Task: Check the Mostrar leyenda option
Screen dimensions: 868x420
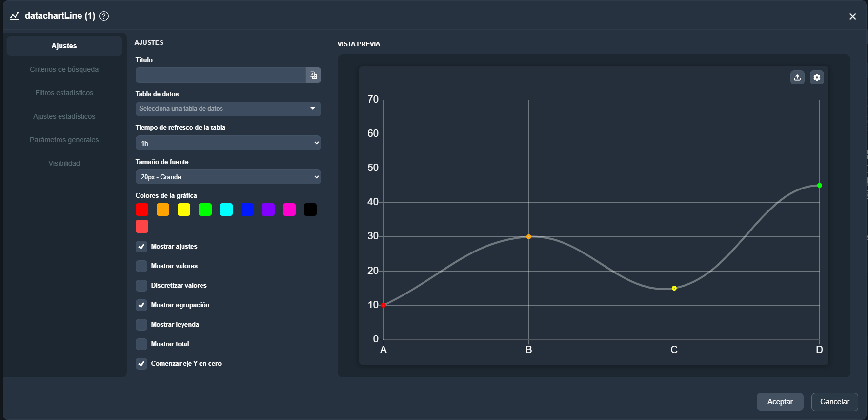Action: (x=141, y=325)
